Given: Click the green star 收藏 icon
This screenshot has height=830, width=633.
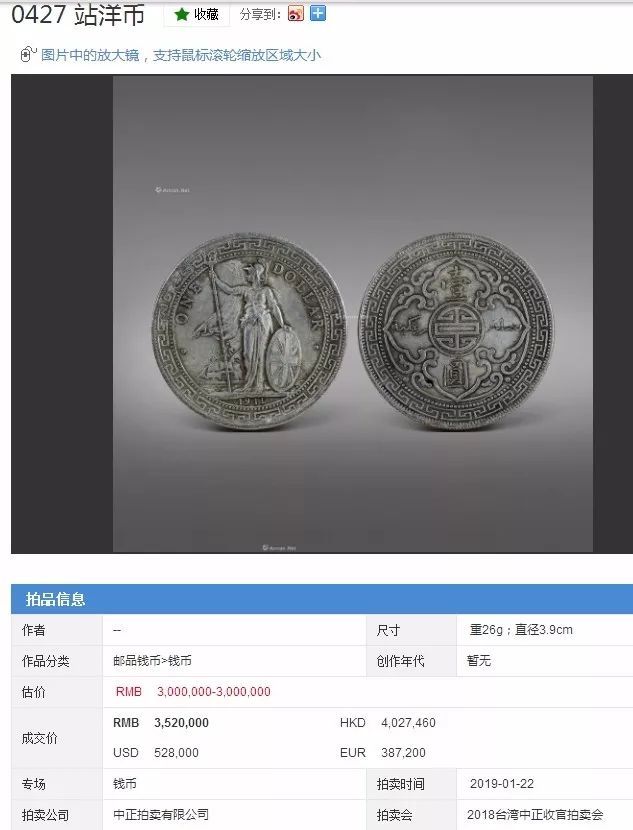Looking at the screenshot, I should tap(182, 14).
